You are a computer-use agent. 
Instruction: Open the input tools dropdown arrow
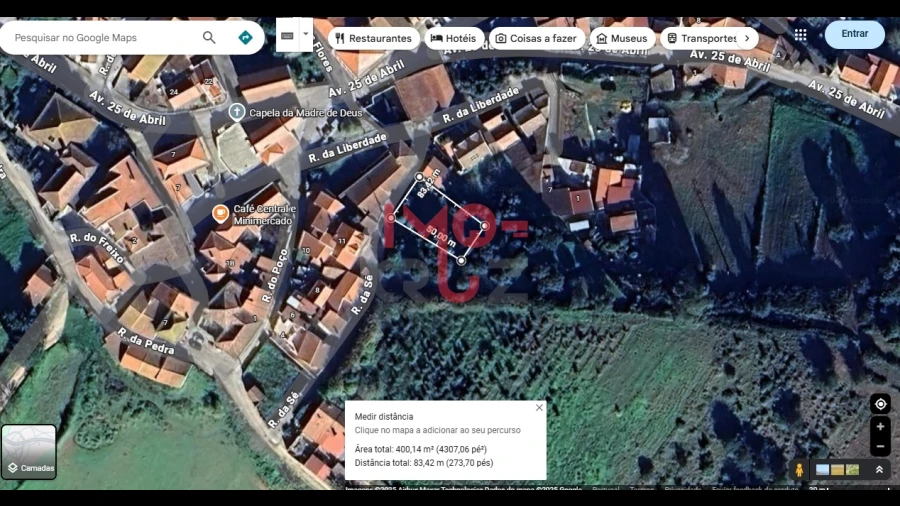click(306, 35)
